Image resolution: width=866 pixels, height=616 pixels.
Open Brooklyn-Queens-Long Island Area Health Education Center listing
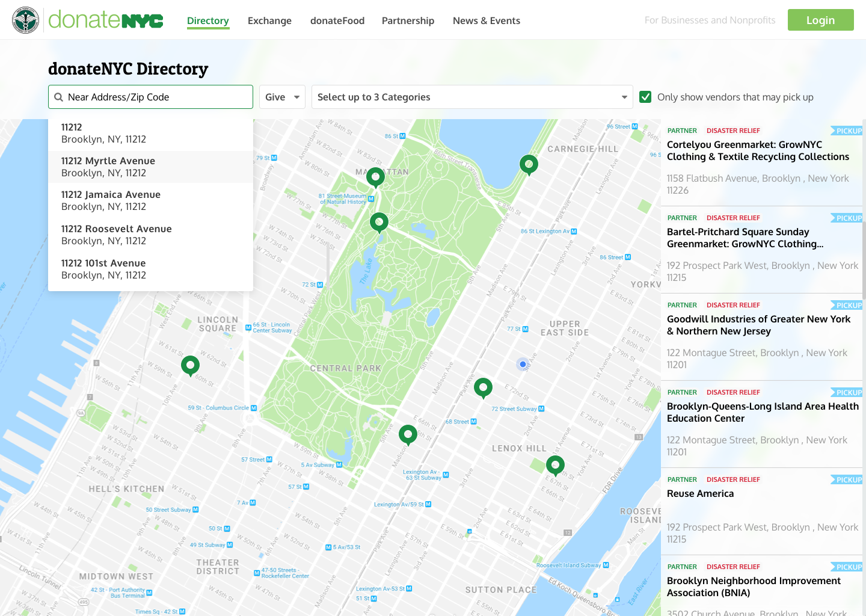point(763,412)
